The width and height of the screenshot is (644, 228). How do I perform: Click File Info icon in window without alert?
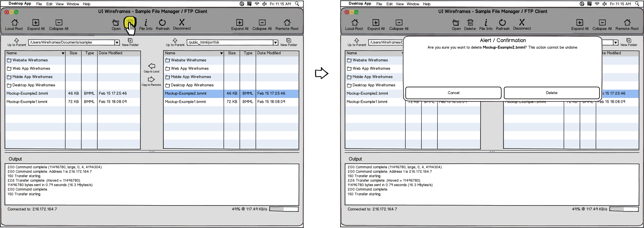[146, 23]
